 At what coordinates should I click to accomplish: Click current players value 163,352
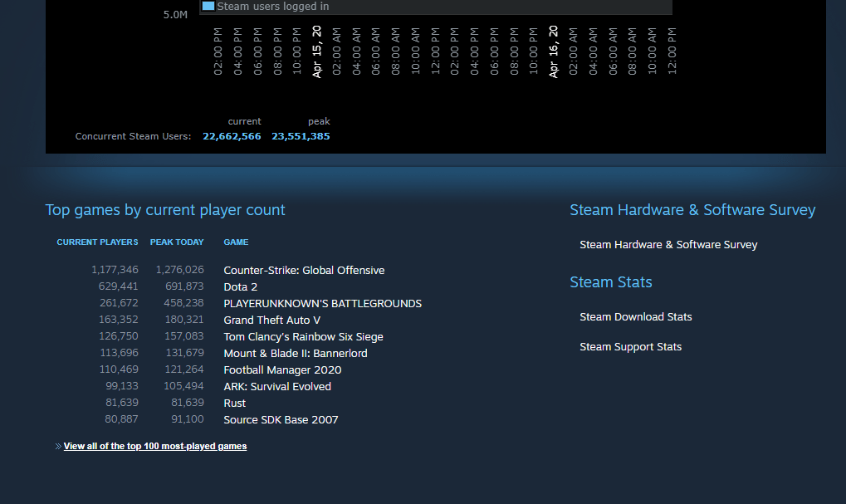(119, 320)
